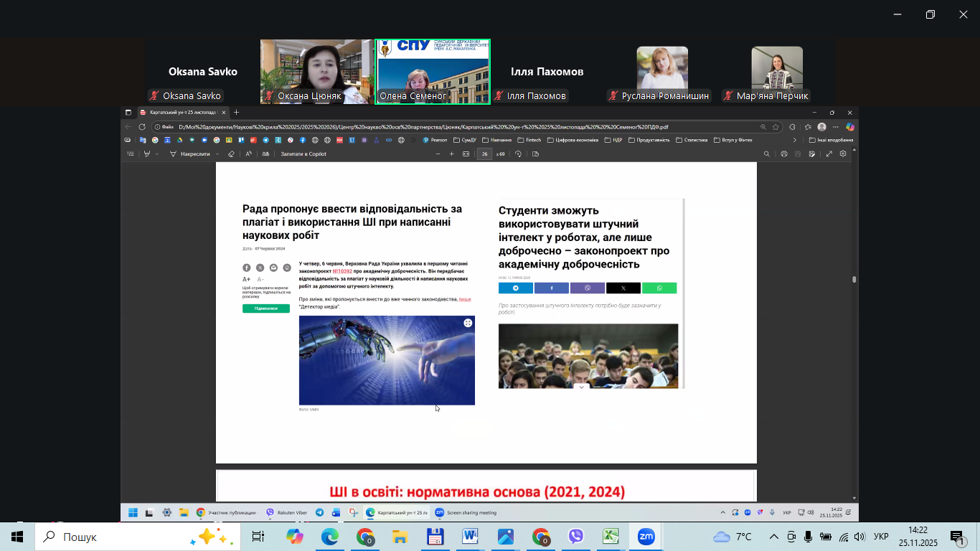Click the zoom out minus button

point(438,154)
